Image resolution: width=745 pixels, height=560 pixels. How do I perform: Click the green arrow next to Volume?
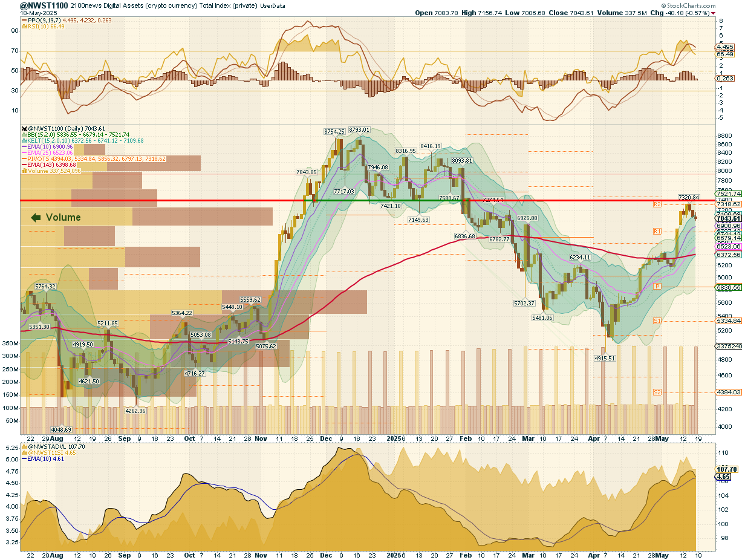pos(36,218)
